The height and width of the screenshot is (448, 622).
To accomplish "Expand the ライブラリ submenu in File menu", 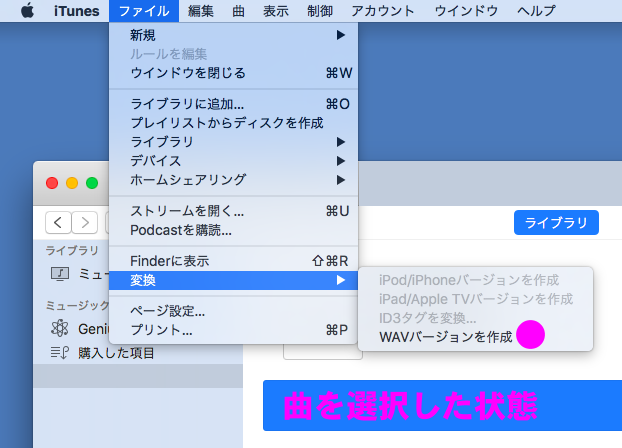I will pos(234,142).
